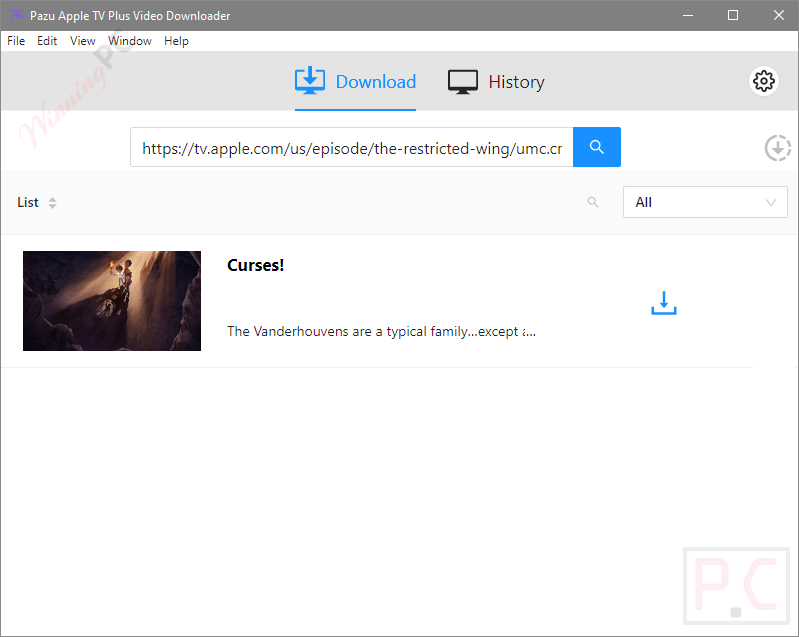Open the Help menu
Viewport: 799px width, 637px height.
coord(176,41)
